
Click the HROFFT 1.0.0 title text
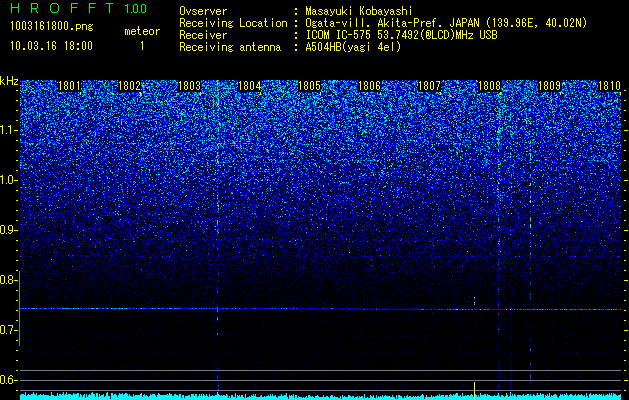point(79,8)
